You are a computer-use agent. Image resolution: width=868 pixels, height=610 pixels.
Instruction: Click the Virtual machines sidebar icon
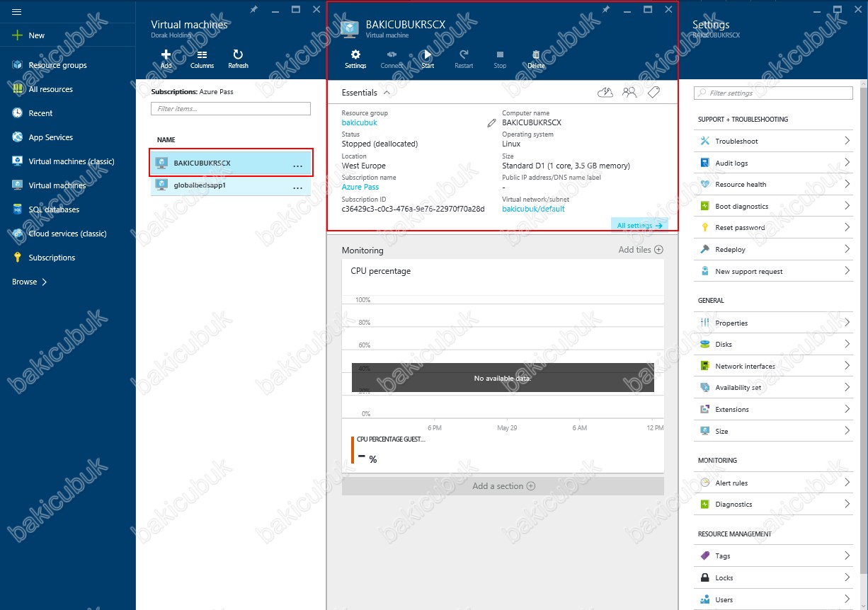click(17, 185)
